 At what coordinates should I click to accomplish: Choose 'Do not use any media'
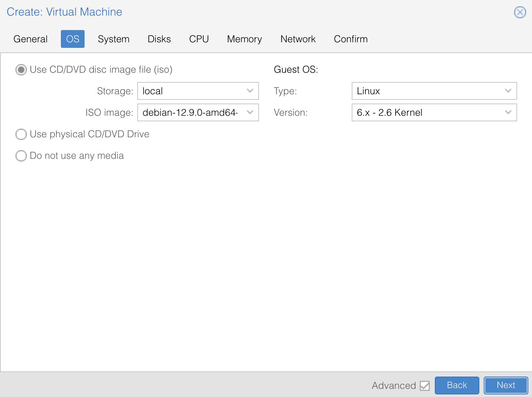[x=21, y=156]
